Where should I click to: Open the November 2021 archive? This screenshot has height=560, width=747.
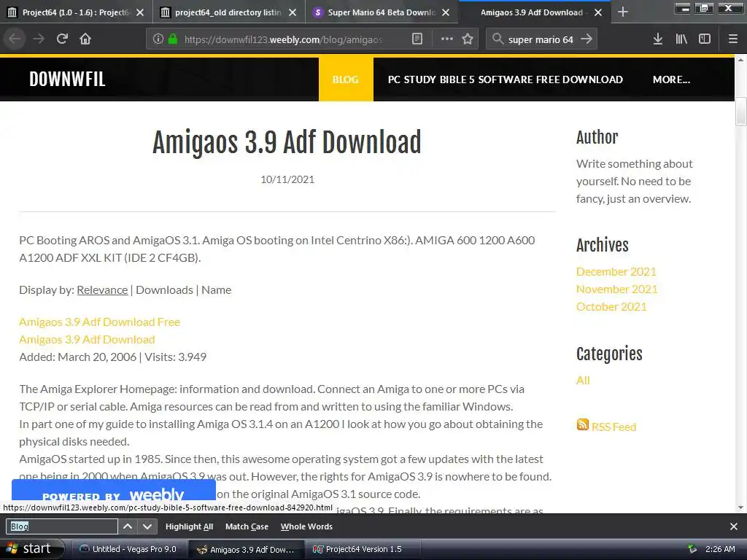(x=616, y=289)
